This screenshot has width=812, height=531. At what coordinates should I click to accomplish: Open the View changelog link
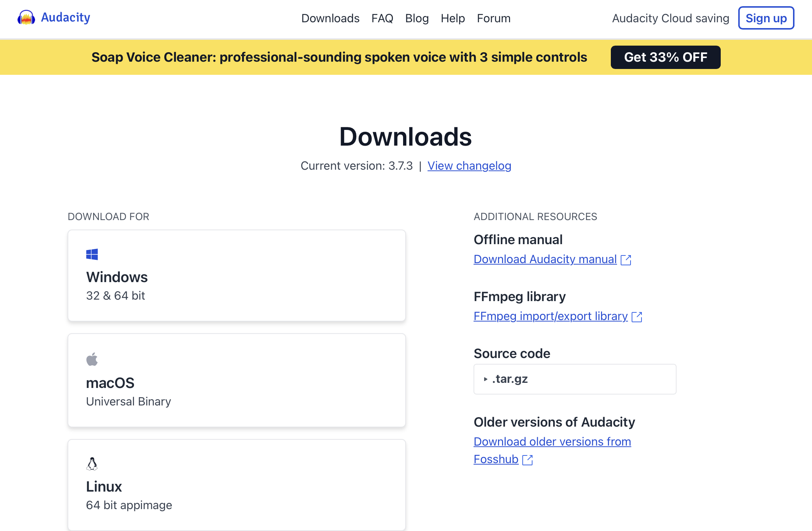469,166
